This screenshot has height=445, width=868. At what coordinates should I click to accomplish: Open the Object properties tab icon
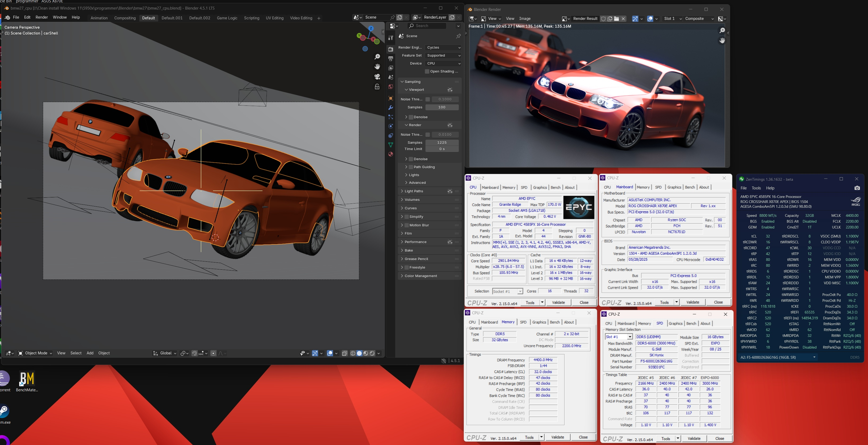(x=391, y=98)
